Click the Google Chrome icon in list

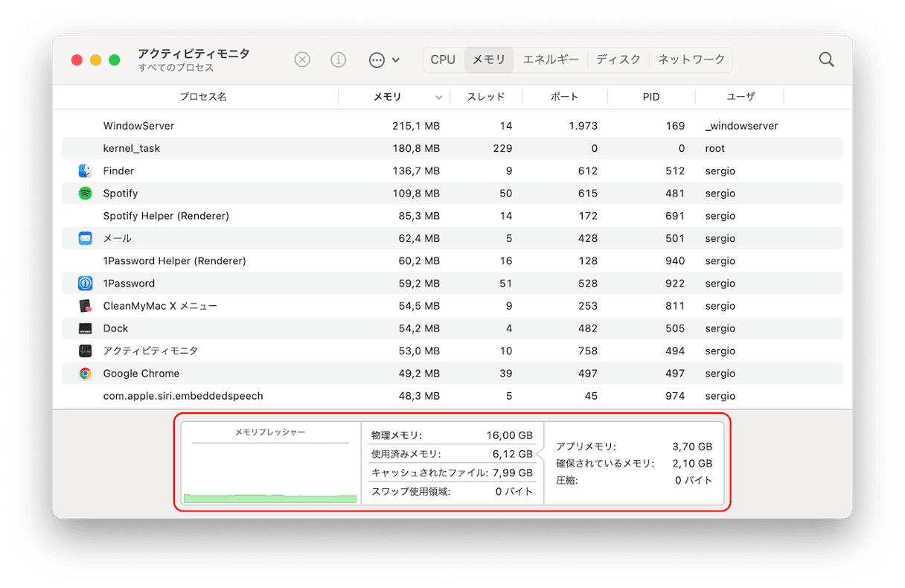86,374
